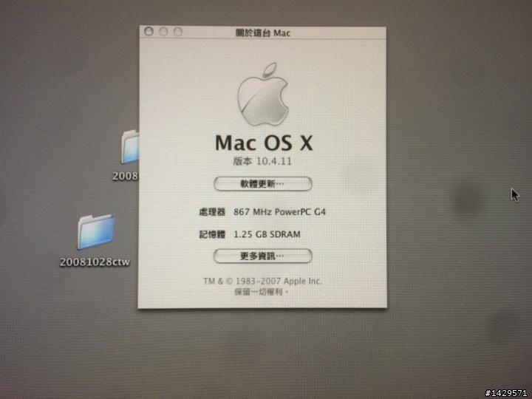This screenshot has height=399, width=532.
Task: Click the 867 MHz PowerPC G4 processor text
Action: click(279, 212)
